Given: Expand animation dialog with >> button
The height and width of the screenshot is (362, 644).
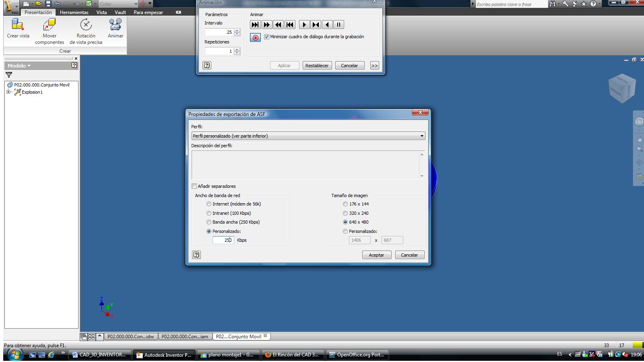Looking at the screenshot, I should 374,66.
